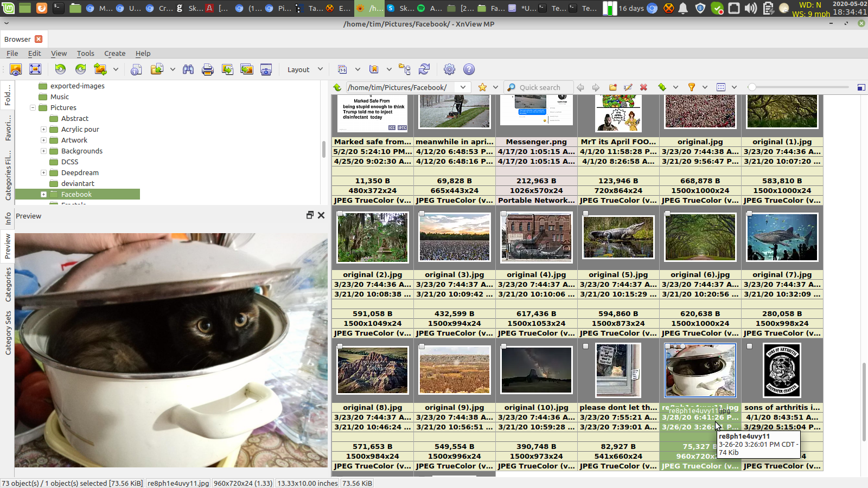868x488 pixels.
Task: Click the binoculars search icon
Action: [x=188, y=69]
